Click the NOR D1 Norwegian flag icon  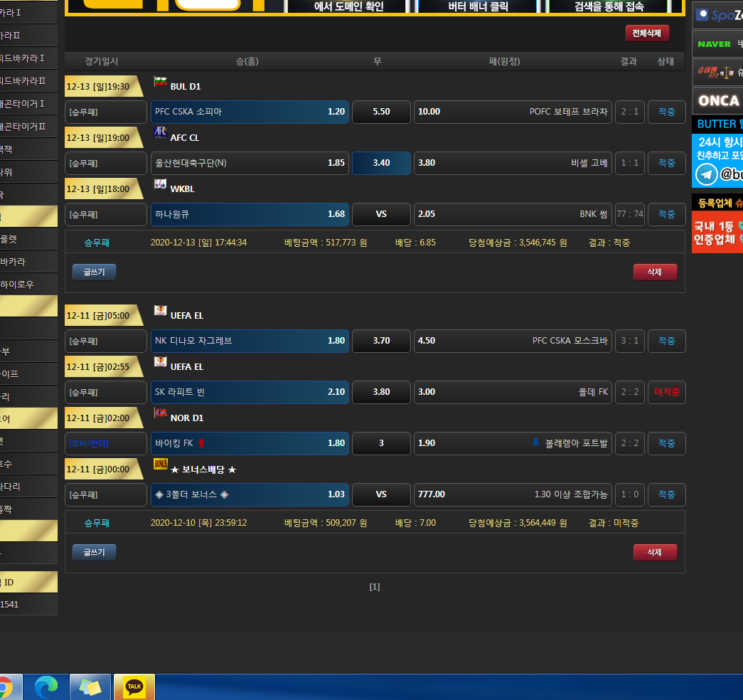coord(161,413)
